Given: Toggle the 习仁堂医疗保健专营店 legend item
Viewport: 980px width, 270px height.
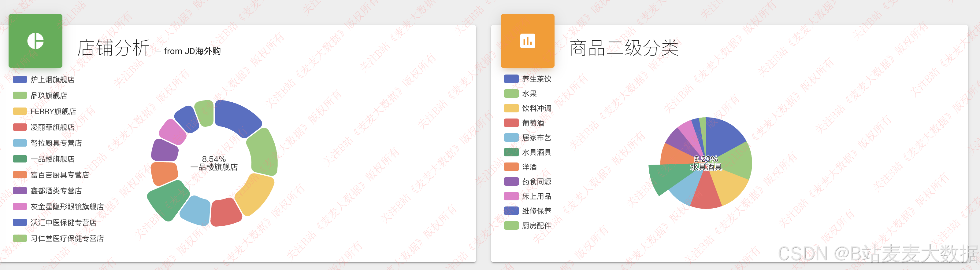Looking at the screenshot, I should coord(58,239).
